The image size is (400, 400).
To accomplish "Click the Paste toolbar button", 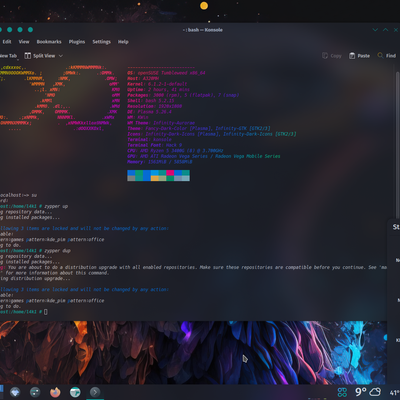I will click(359, 56).
